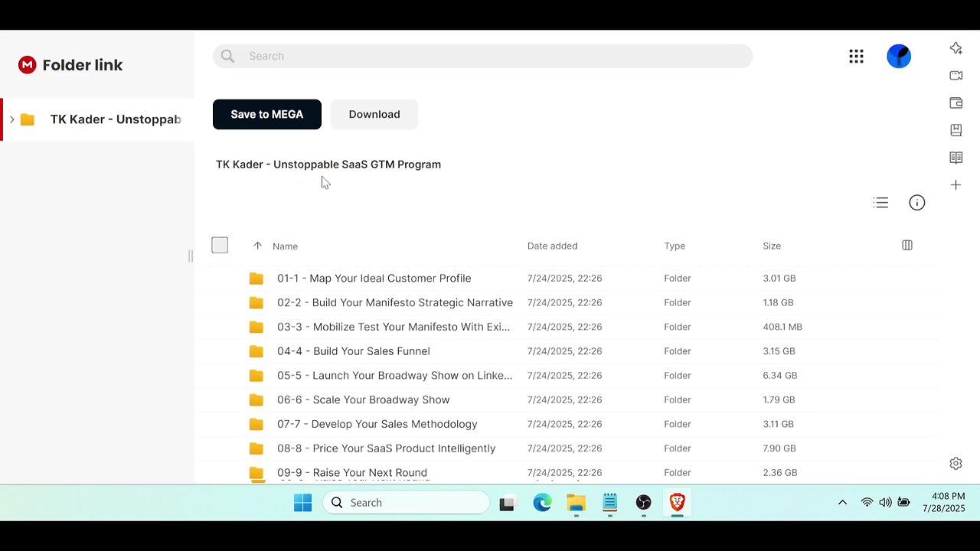Add a new sidebar item plus icon
Image resolution: width=980 pixels, height=551 pixels.
click(x=956, y=185)
